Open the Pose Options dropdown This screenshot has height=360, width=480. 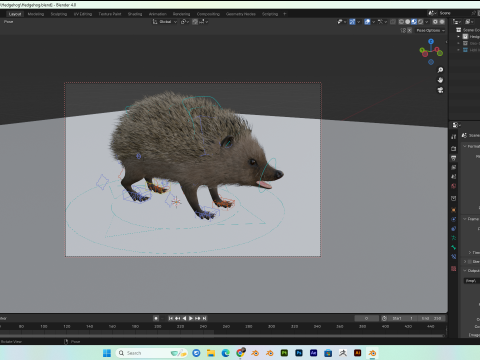(430, 30)
